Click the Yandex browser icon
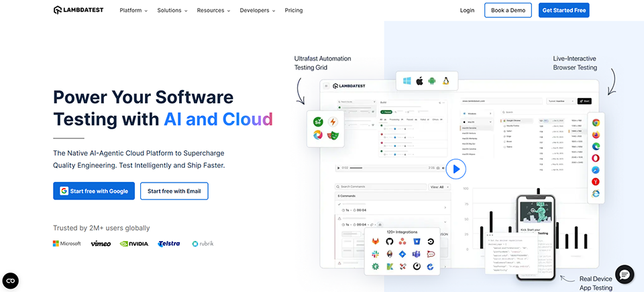644x292 pixels. (596, 181)
